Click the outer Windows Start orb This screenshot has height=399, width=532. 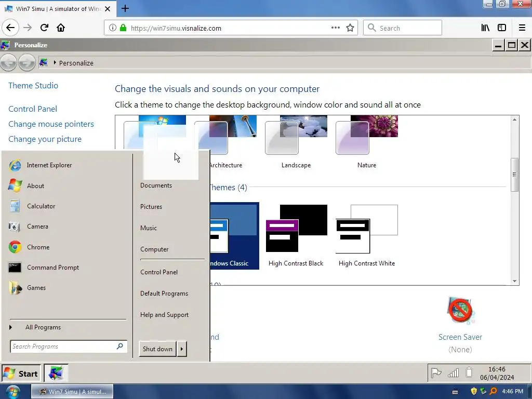pos(12,392)
